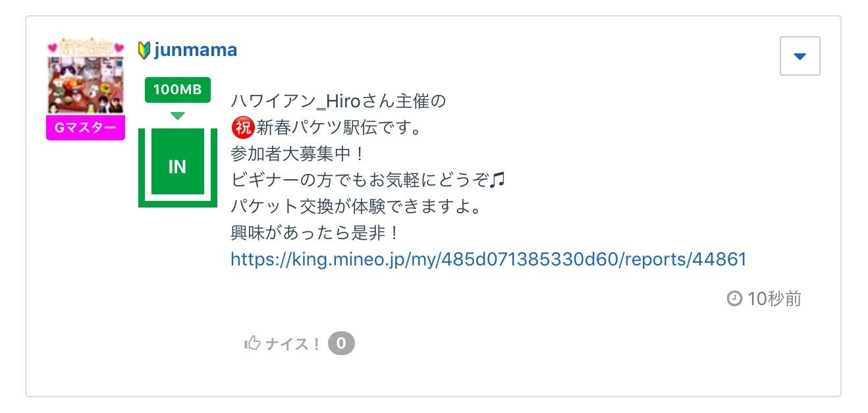Open the king.mineo.jp reports link
The image size is (868, 413).
pos(488,260)
